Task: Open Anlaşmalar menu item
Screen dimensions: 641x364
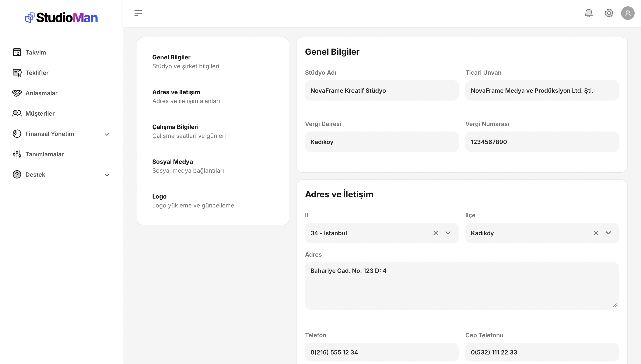Action: [61, 93]
